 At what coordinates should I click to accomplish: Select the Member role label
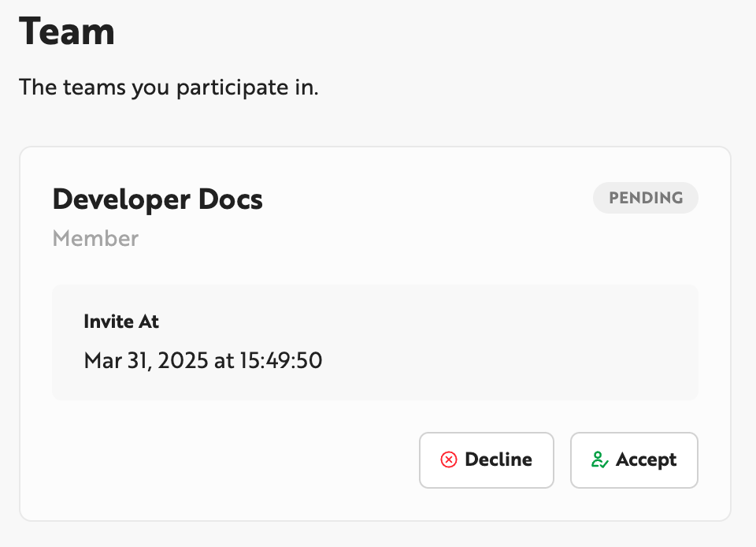pyautogui.click(x=95, y=238)
